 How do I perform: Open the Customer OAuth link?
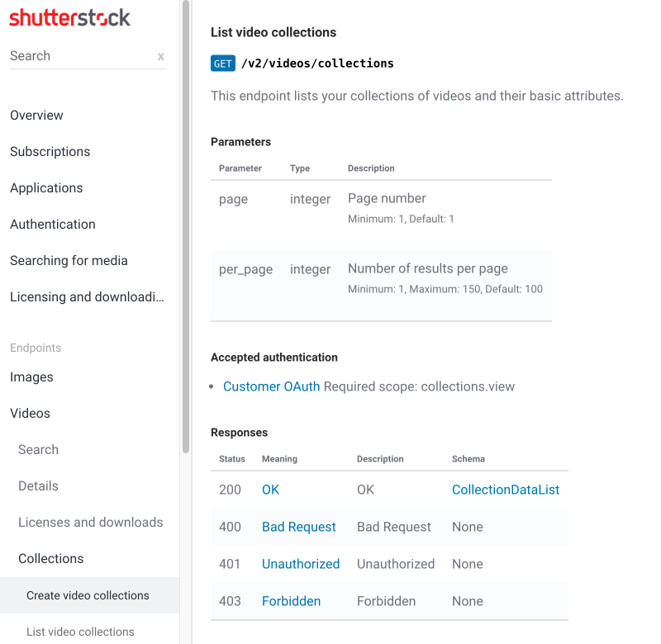271,386
